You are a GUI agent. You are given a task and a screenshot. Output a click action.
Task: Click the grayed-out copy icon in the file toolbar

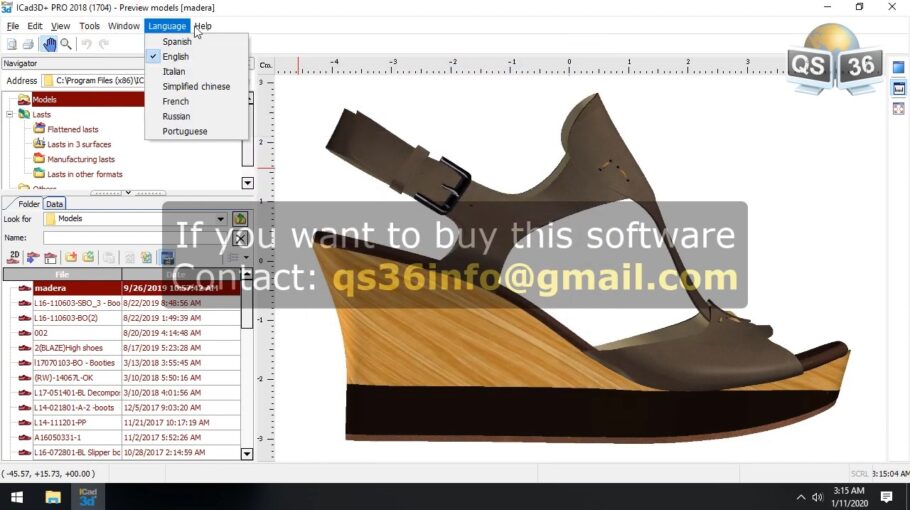(x=109, y=257)
